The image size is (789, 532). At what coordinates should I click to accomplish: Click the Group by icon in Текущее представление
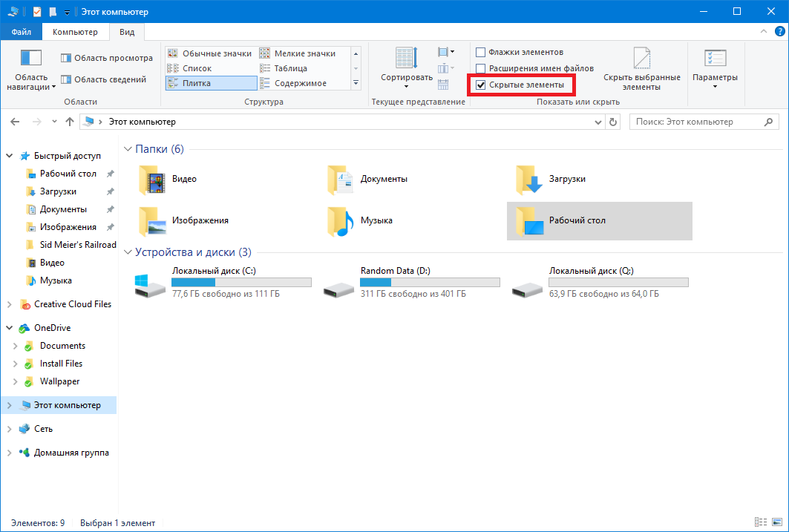(x=446, y=52)
